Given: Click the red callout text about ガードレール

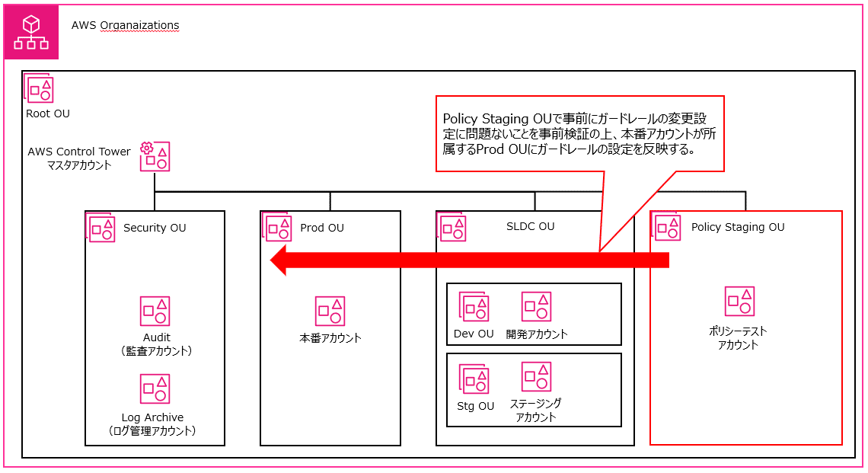Looking at the screenshot, I should [579, 133].
